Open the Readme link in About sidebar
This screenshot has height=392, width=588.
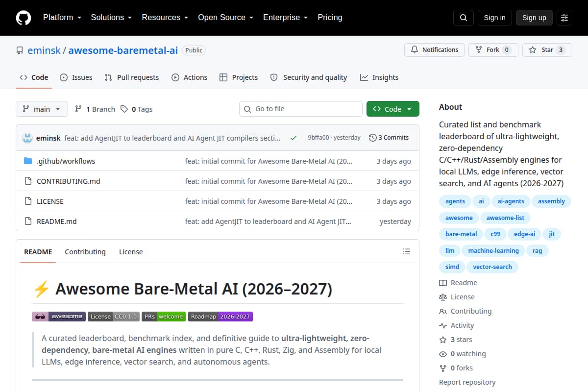tap(458, 283)
